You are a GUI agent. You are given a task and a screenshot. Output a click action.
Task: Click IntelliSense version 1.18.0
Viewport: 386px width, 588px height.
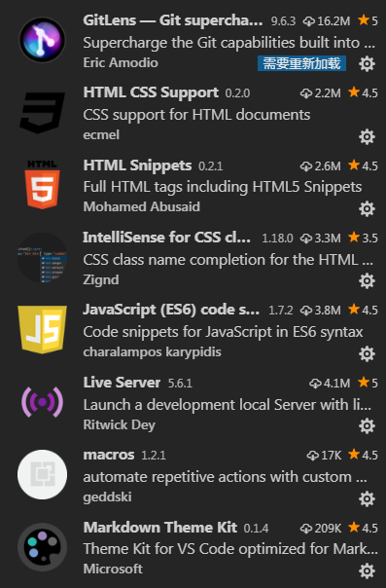tap(277, 239)
